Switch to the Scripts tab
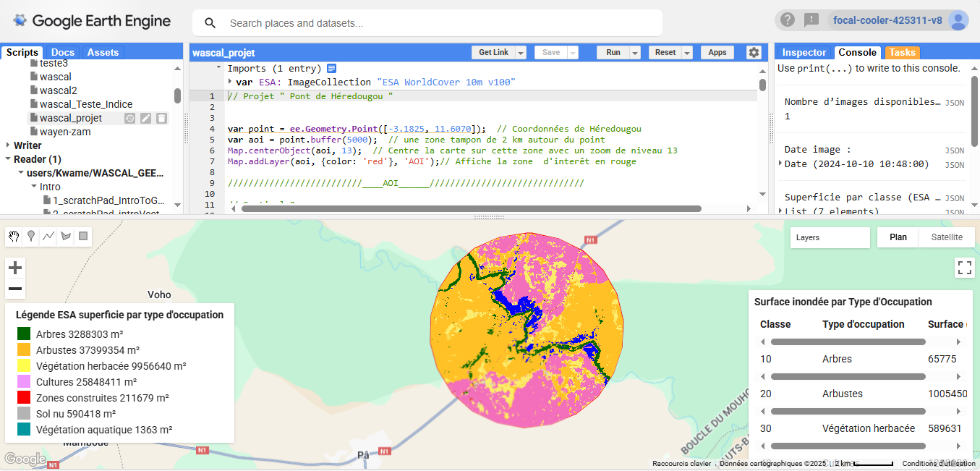This screenshot has width=980, height=471. (22, 52)
